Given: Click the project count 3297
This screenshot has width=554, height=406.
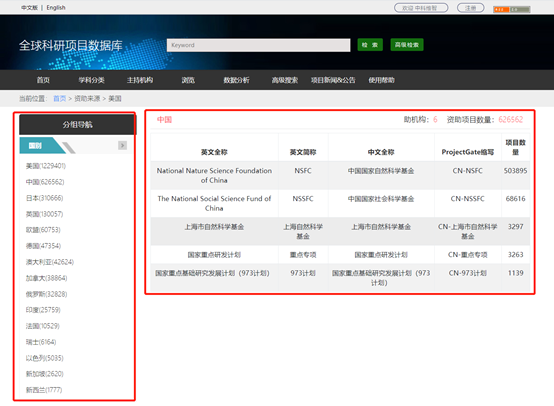Looking at the screenshot, I should pos(515,226).
